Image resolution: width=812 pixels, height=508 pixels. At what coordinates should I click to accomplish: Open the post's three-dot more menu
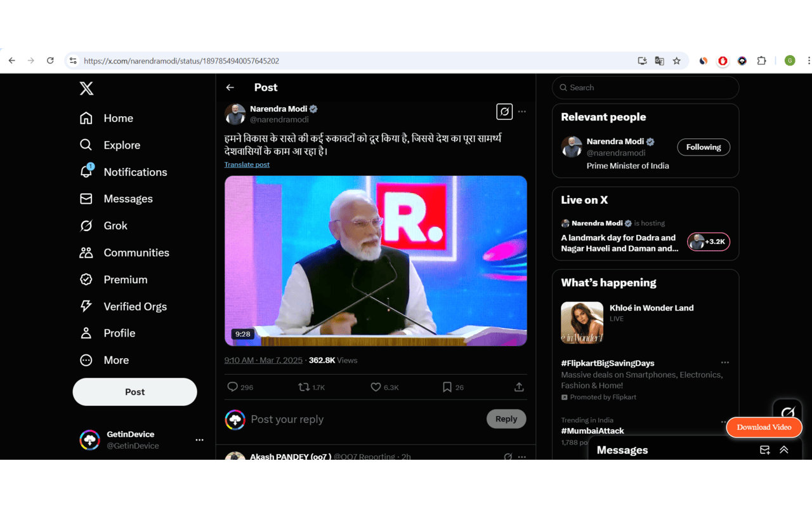522,112
